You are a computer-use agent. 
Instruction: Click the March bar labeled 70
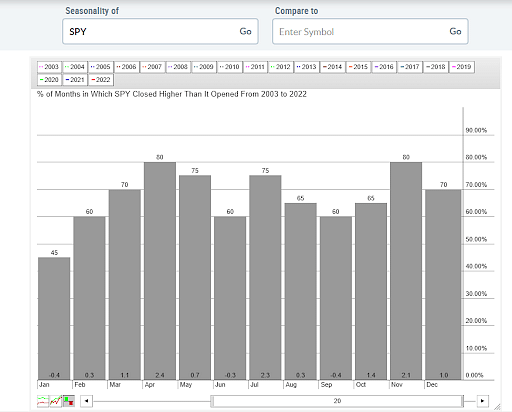coord(125,284)
